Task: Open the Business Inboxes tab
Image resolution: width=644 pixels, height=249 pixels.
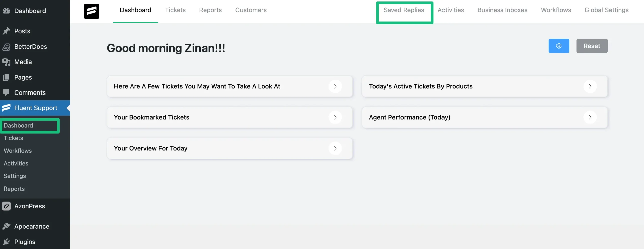Action: [x=502, y=10]
